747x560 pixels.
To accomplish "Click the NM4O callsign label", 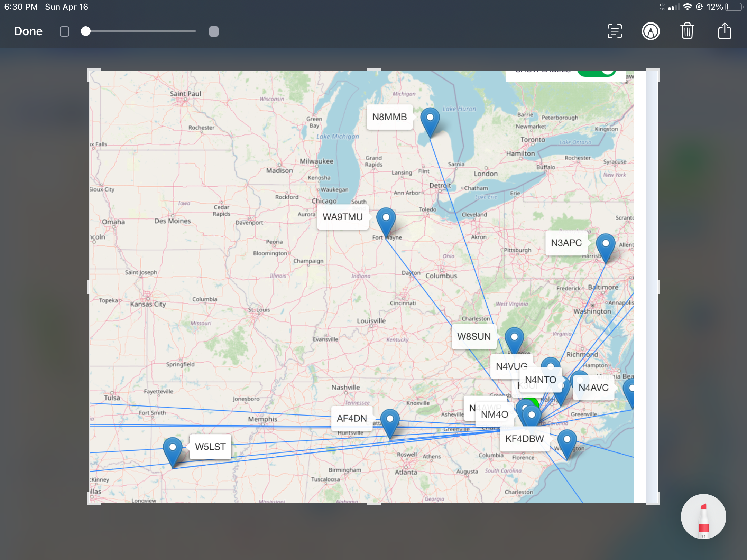I will (x=495, y=415).
